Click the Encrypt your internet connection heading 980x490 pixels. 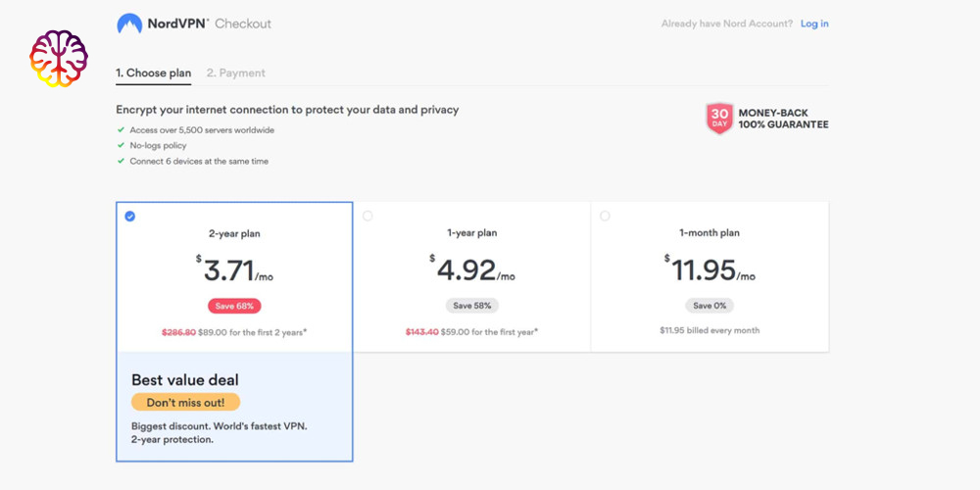point(287,110)
